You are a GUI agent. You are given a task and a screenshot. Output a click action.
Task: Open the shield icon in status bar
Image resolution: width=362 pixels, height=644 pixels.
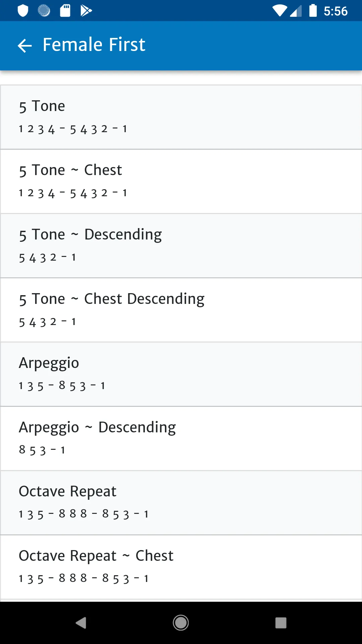(23, 10)
